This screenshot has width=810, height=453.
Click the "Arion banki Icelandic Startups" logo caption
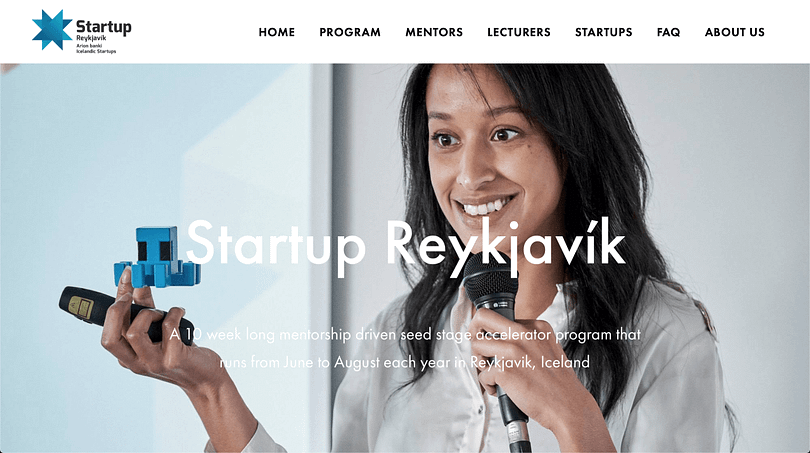coord(96,49)
